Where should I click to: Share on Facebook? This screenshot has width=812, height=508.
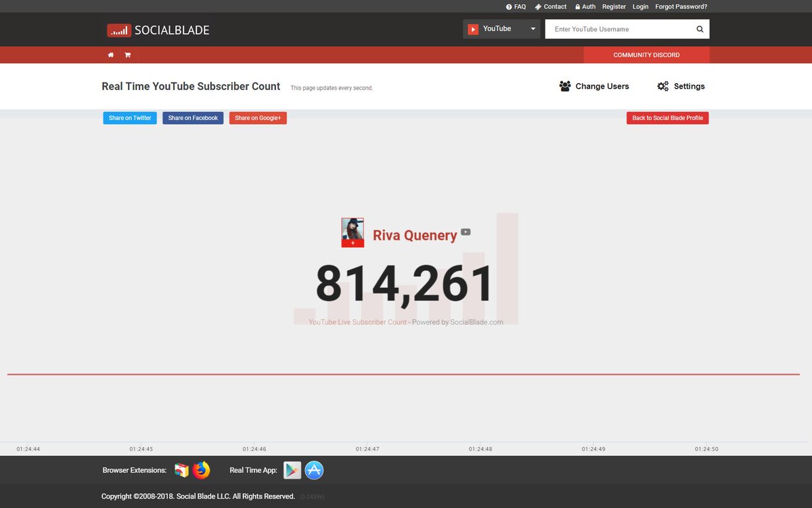(x=193, y=118)
